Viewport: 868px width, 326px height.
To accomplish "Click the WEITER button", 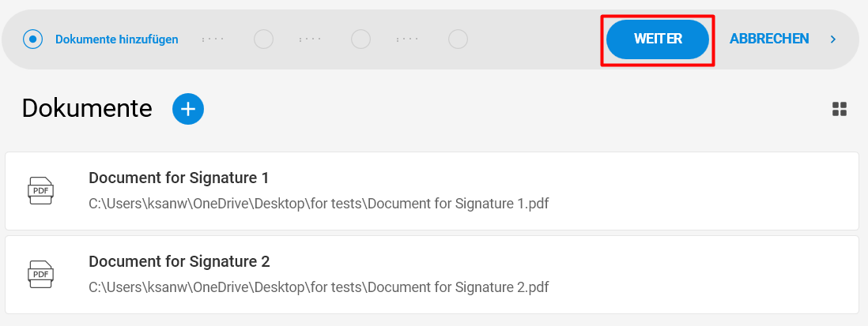I will point(658,39).
